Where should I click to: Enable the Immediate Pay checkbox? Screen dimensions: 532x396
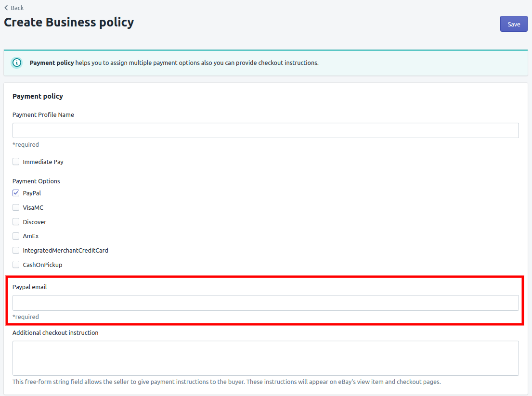16,162
